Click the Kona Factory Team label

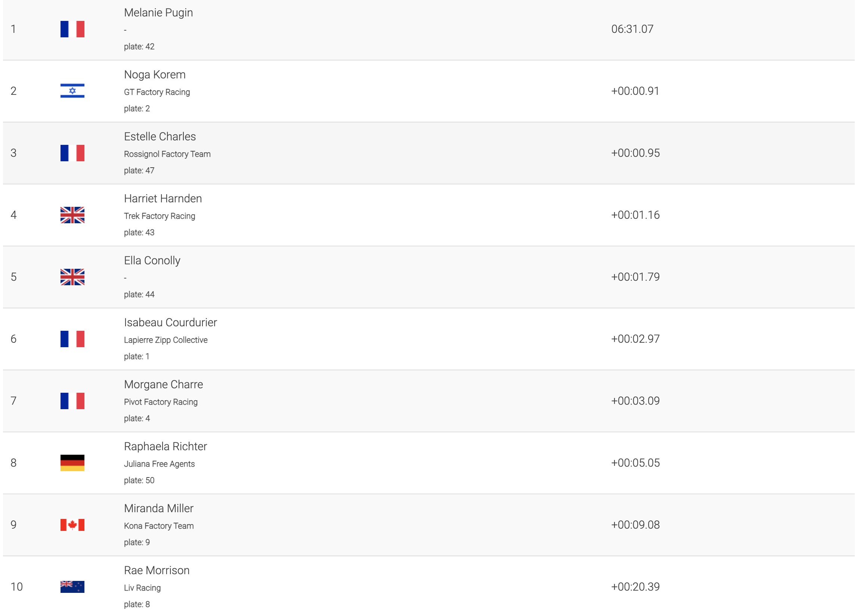click(159, 526)
